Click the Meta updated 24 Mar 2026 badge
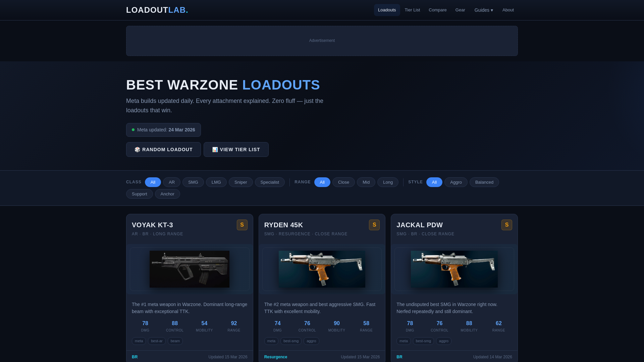Screen dimensions: 644x362 163,130
